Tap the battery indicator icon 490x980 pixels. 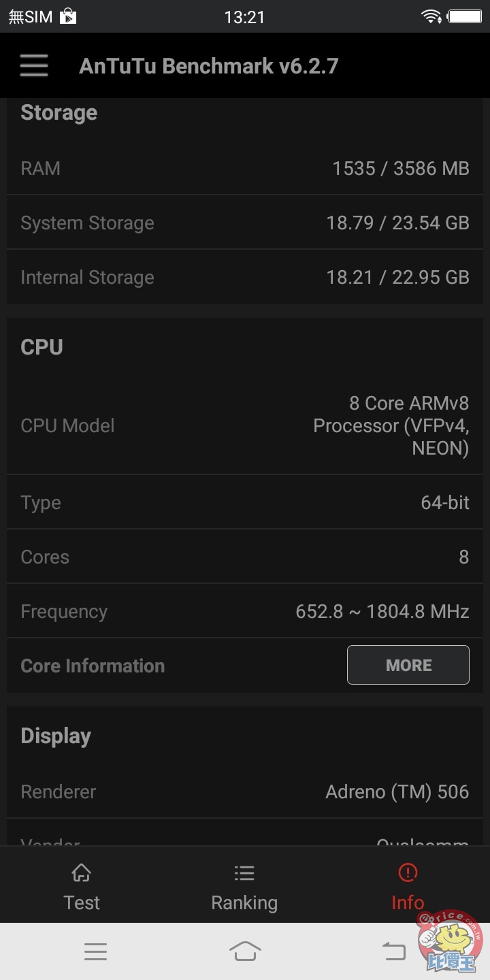(x=465, y=16)
